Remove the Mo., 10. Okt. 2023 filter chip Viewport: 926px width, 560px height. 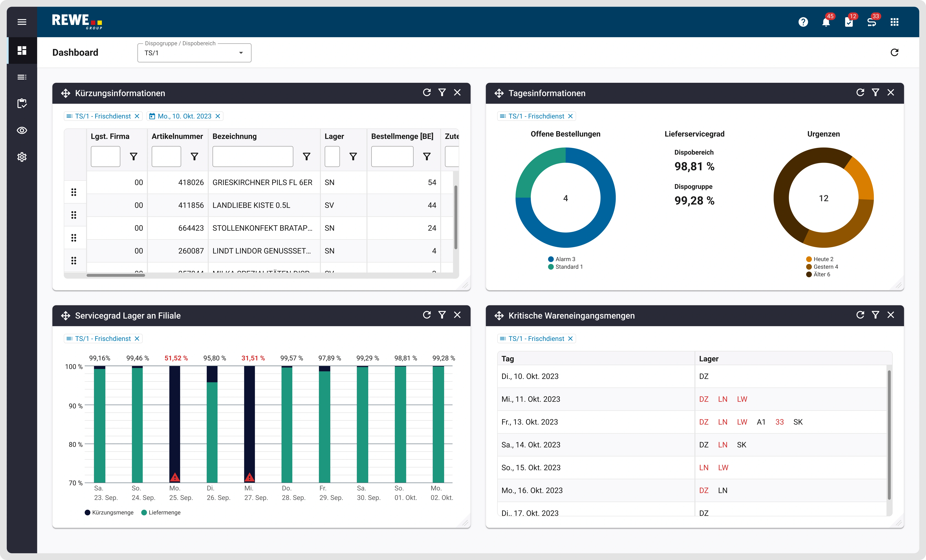coord(218,116)
